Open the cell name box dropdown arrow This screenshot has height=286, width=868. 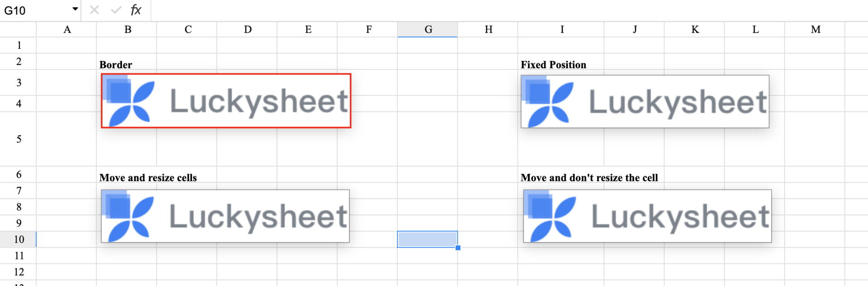coord(75,9)
